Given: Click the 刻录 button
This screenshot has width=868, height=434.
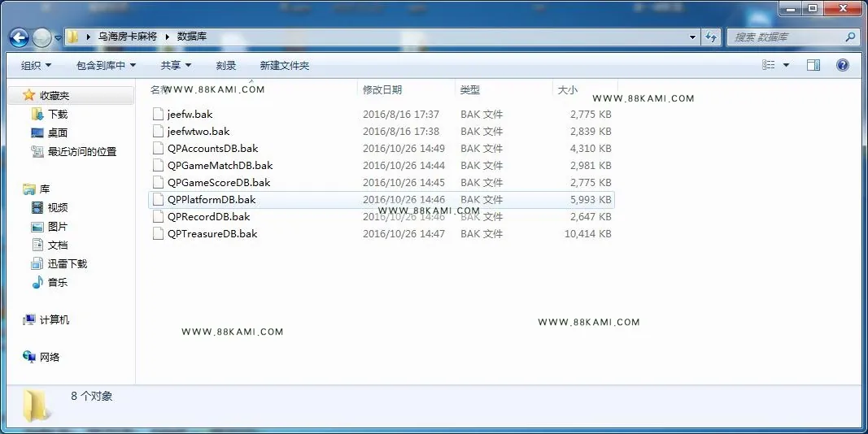Looking at the screenshot, I should tap(226, 65).
